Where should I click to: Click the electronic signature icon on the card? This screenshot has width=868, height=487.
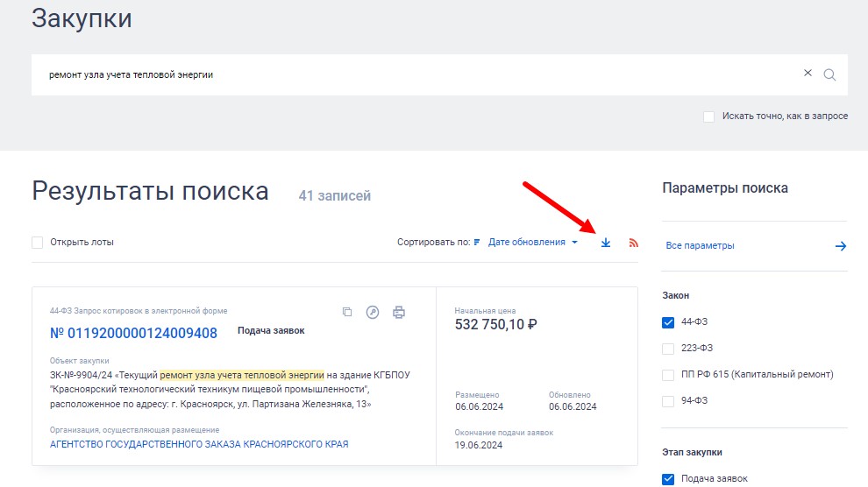tap(373, 313)
